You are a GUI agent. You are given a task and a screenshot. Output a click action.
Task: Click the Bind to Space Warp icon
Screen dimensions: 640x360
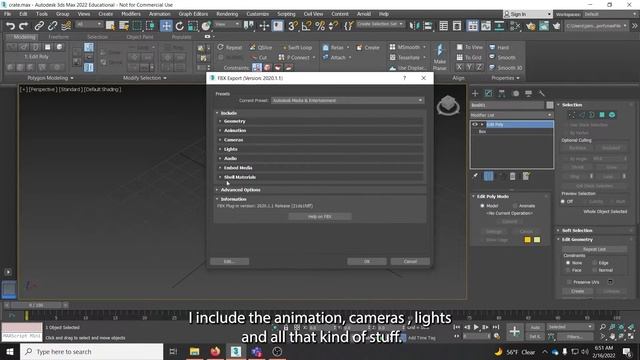click(66, 26)
